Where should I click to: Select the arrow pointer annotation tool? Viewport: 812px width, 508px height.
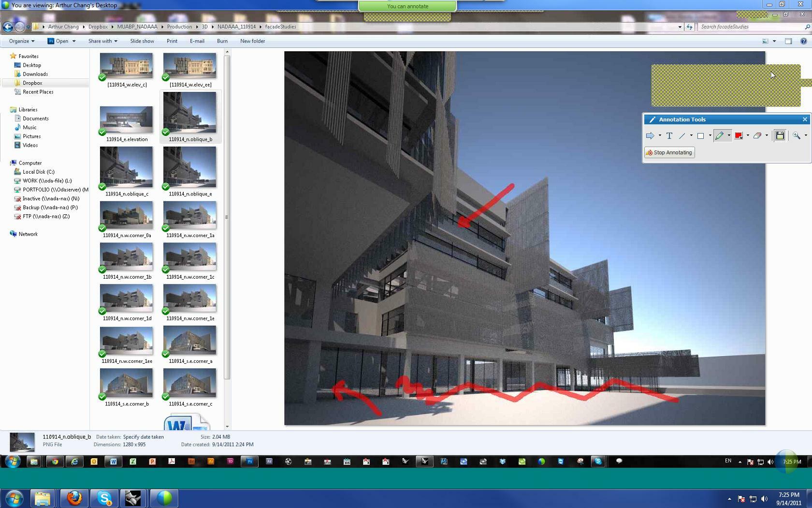650,136
